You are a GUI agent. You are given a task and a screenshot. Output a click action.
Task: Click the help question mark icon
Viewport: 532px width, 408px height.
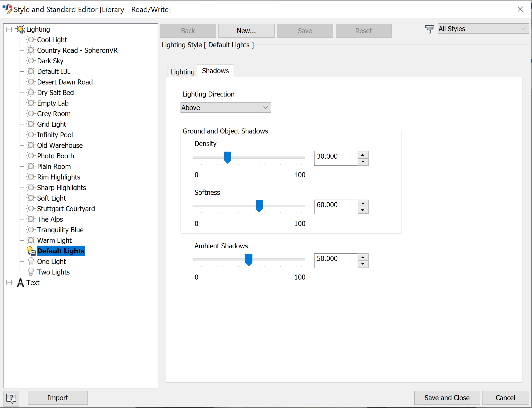11,398
